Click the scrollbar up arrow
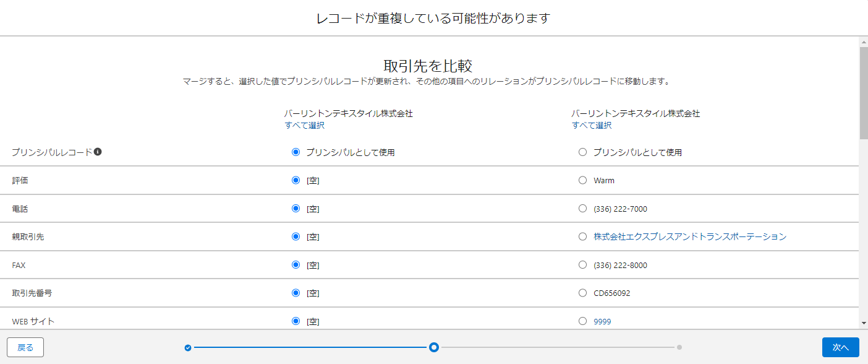 pyautogui.click(x=863, y=41)
